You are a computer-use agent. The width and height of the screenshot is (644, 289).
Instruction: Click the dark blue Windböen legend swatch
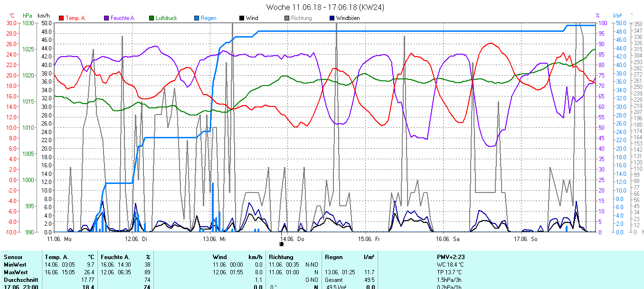coord(331,18)
